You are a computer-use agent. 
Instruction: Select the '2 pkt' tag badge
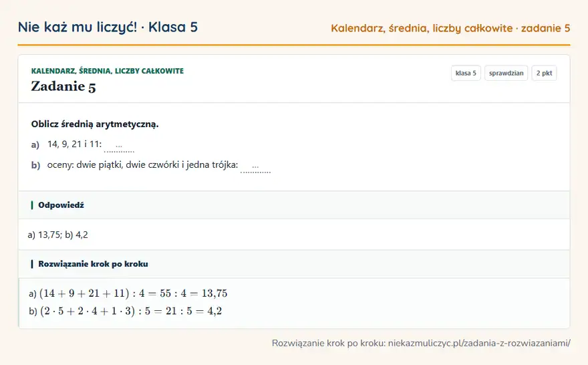(544, 73)
